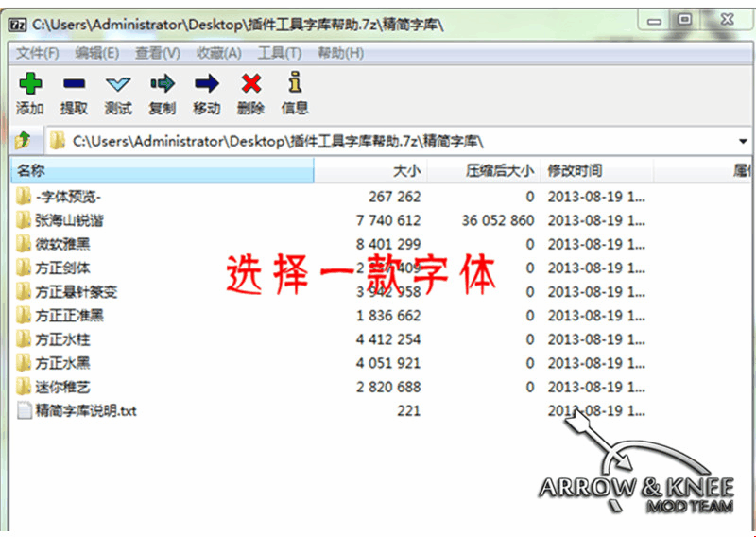Click the green Add (添加) plus icon

click(30, 83)
